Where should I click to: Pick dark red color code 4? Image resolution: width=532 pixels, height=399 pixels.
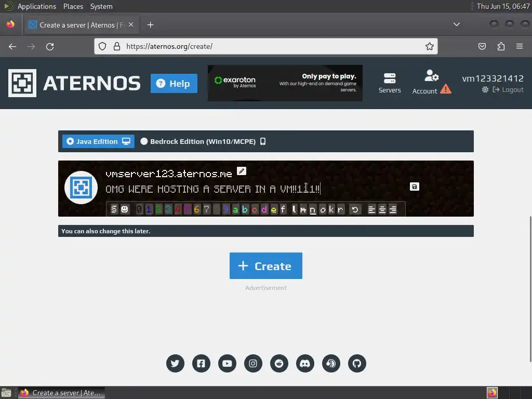(178, 209)
